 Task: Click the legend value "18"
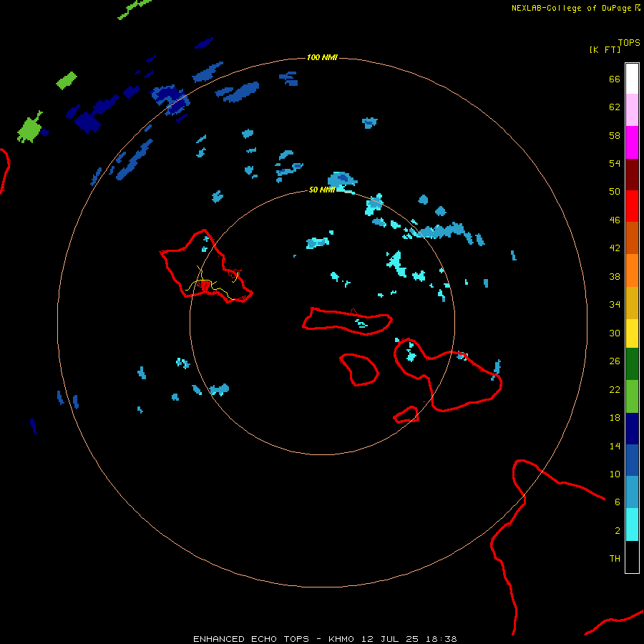(x=615, y=418)
